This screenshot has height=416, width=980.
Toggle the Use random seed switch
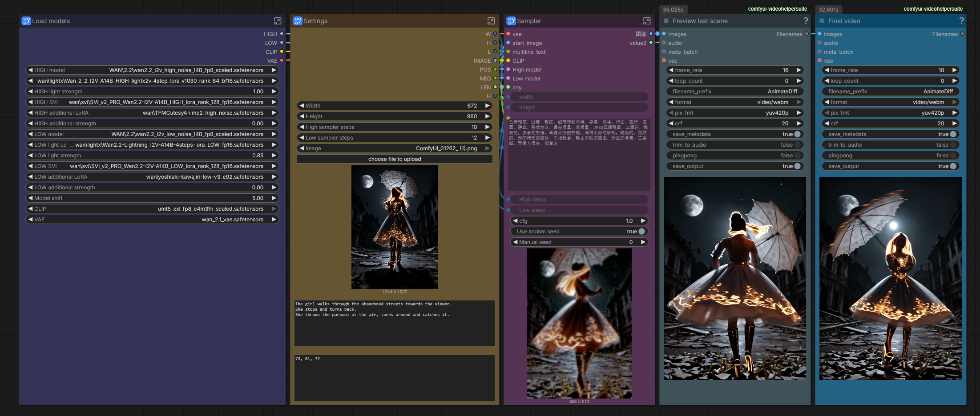click(x=641, y=232)
